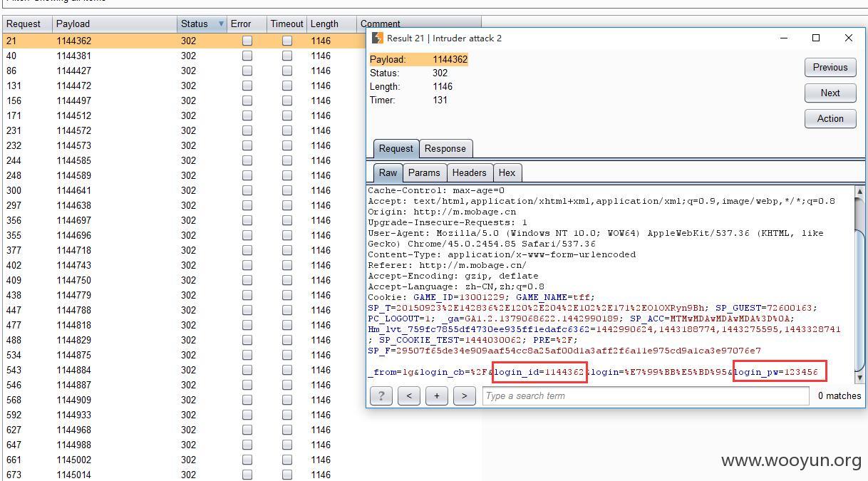This screenshot has height=481, width=868.
Task: Click the Referer header line
Action: tap(447, 265)
